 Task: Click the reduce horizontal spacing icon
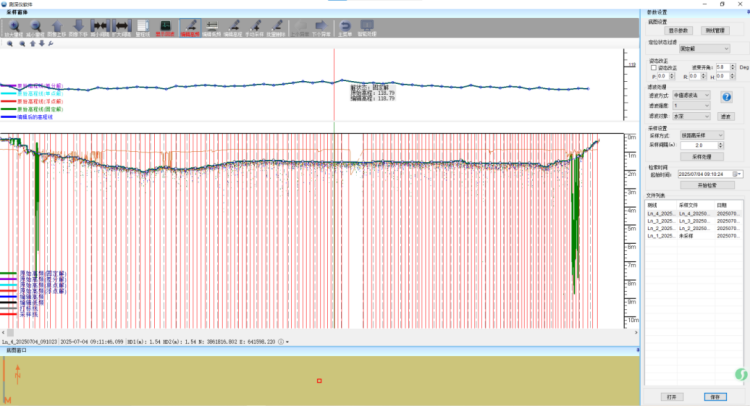100,28
